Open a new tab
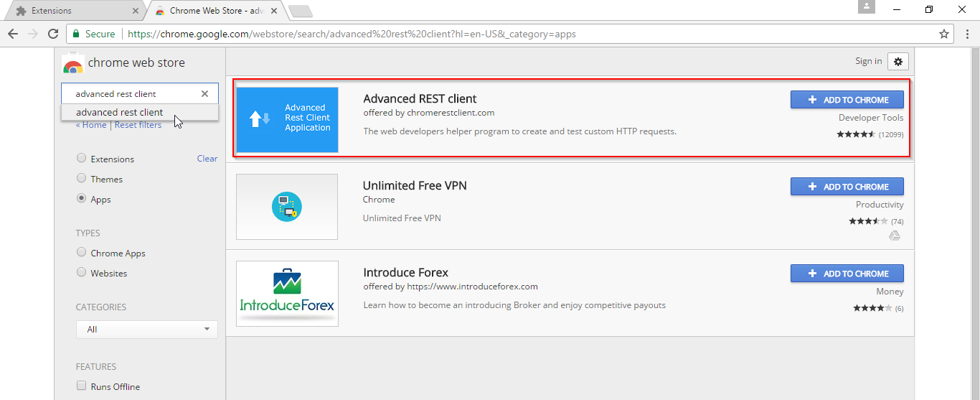Image resolution: width=980 pixels, height=400 pixels. click(x=301, y=11)
